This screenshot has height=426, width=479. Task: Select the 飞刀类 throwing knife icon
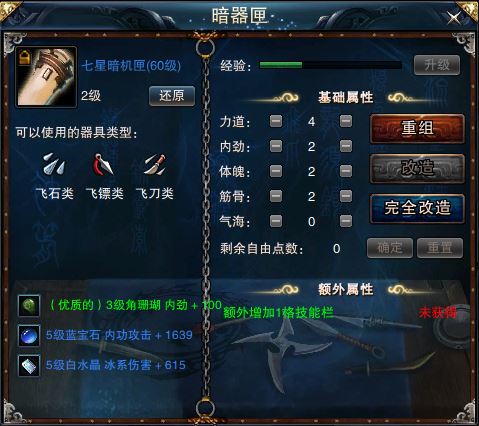(x=154, y=164)
